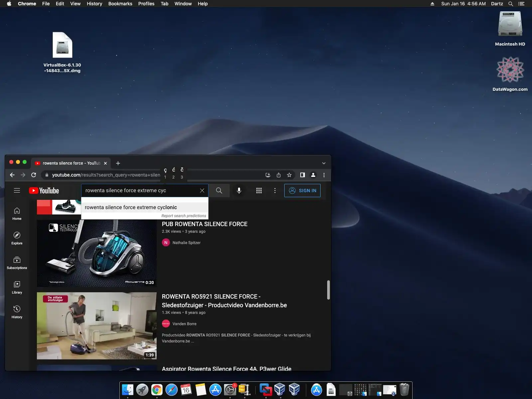Select the DataWagon.com desktop icon
This screenshot has width=532, height=399.
pos(510,74)
